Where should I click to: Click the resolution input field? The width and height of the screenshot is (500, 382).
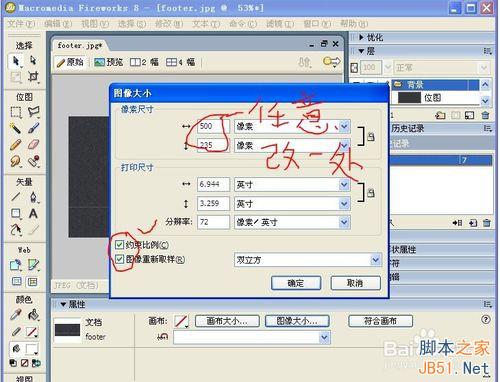(x=213, y=222)
